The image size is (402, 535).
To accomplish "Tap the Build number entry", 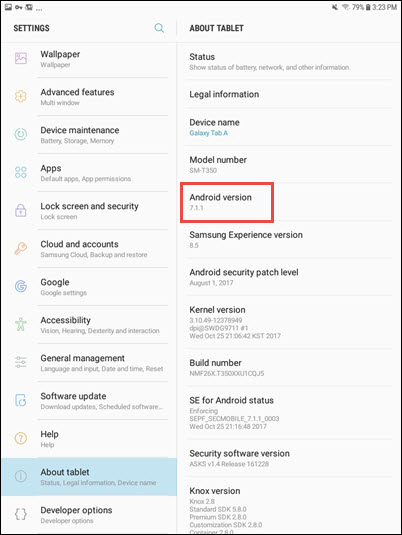I will tap(289, 367).
